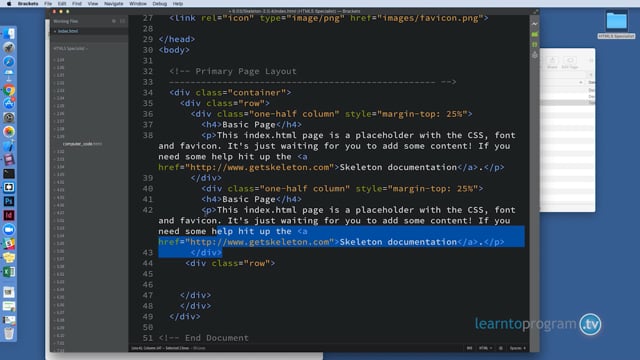Click the favicon.png link tag on line 27
The height and width of the screenshot is (360, 640).
329,18
